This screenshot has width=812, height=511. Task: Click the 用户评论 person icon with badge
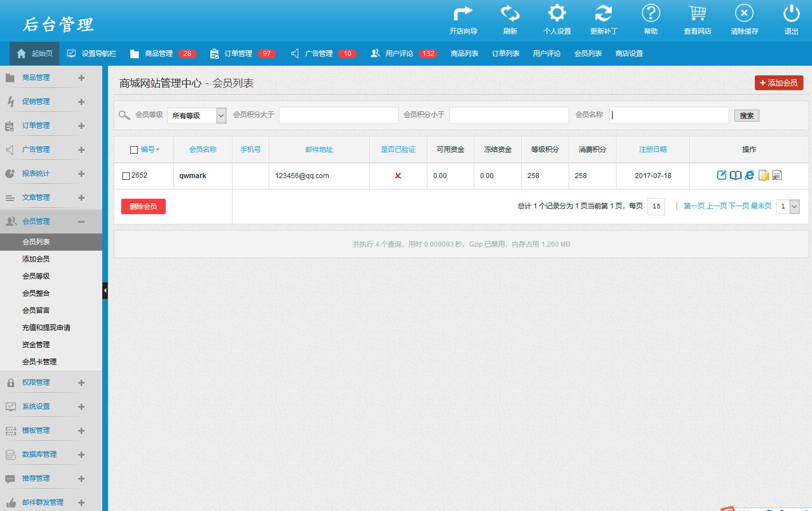click(x=375, y=54)
